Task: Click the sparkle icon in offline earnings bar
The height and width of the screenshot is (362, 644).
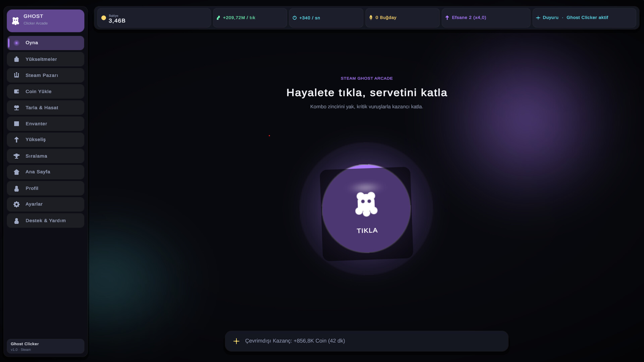Action: [236, 341]
